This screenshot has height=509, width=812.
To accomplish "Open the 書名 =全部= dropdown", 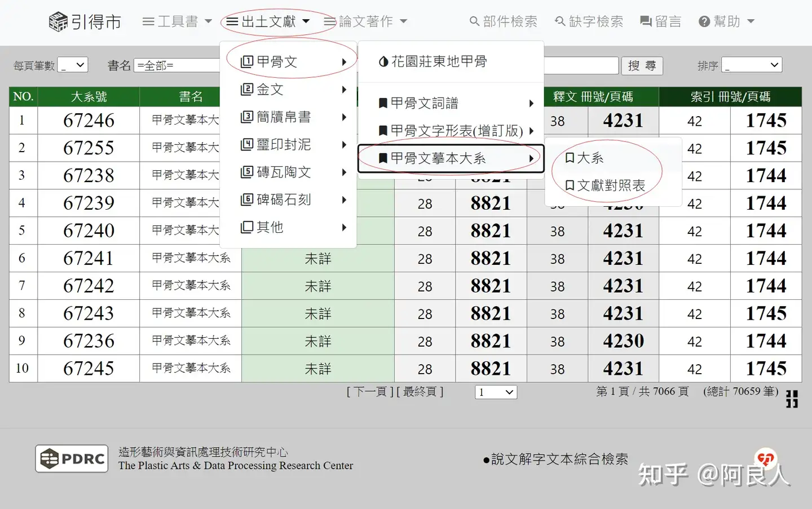I will (x=177, y=65).
